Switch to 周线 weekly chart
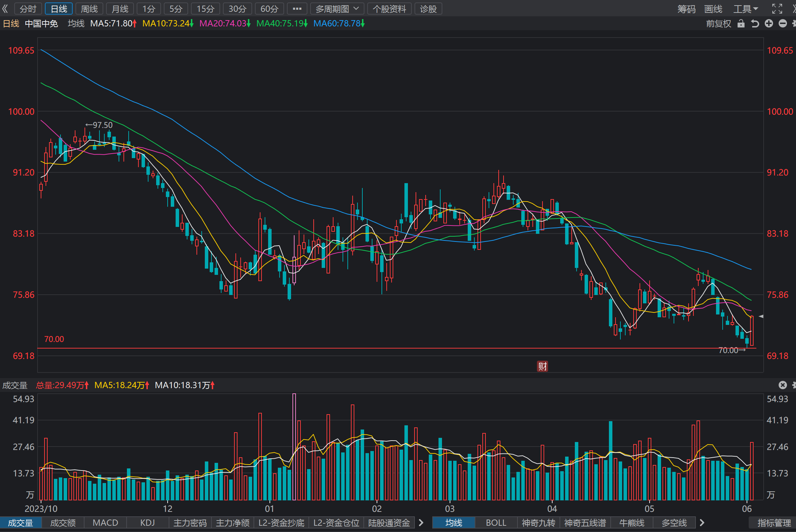 [x=89, y=9]
